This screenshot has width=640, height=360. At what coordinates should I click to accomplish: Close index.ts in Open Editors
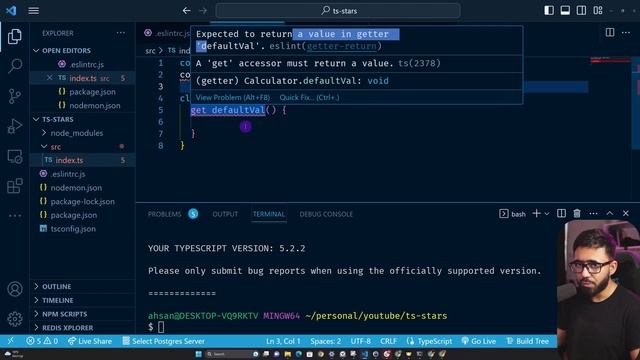[x=49, y=78]
